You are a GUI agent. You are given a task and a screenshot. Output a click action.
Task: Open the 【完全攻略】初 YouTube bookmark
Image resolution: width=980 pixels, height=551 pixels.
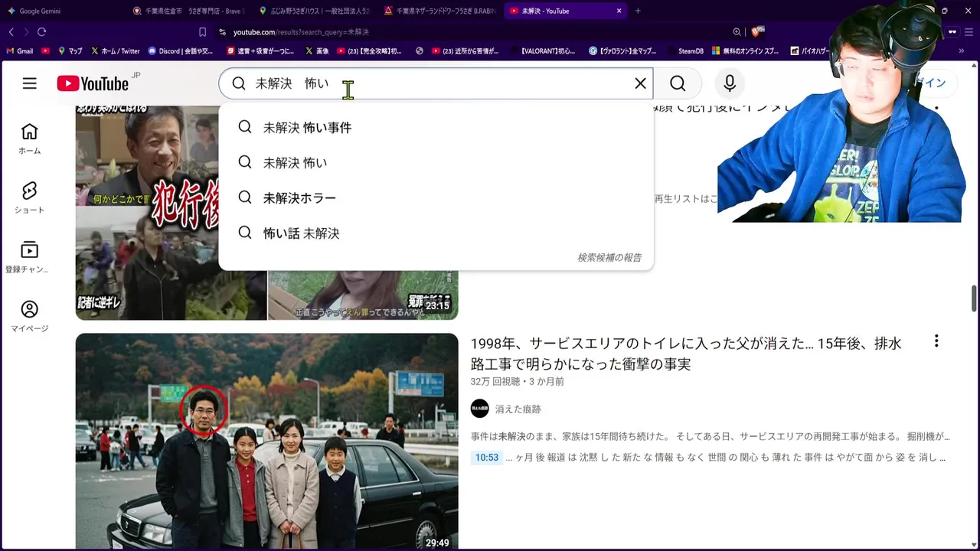(x=369, y=51)
